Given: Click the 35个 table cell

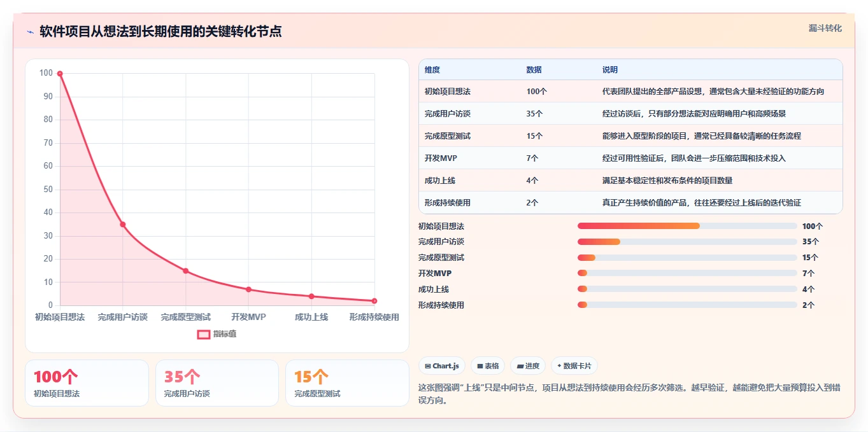Looking at the screenshot, I should 535,114.
